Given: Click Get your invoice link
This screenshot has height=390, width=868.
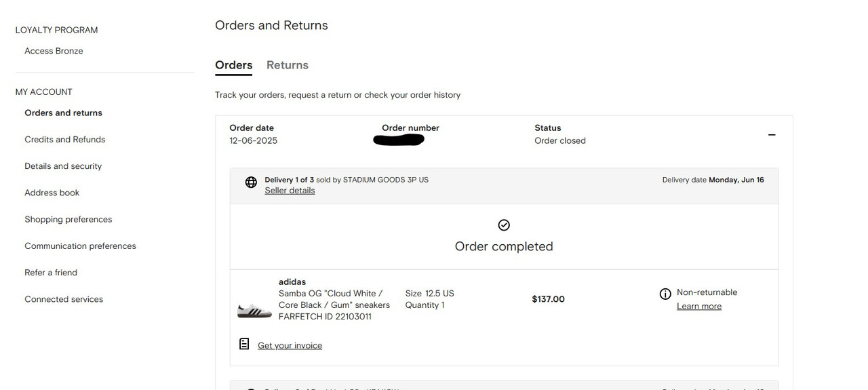Looking at the screenshot, I should point(290,346).
